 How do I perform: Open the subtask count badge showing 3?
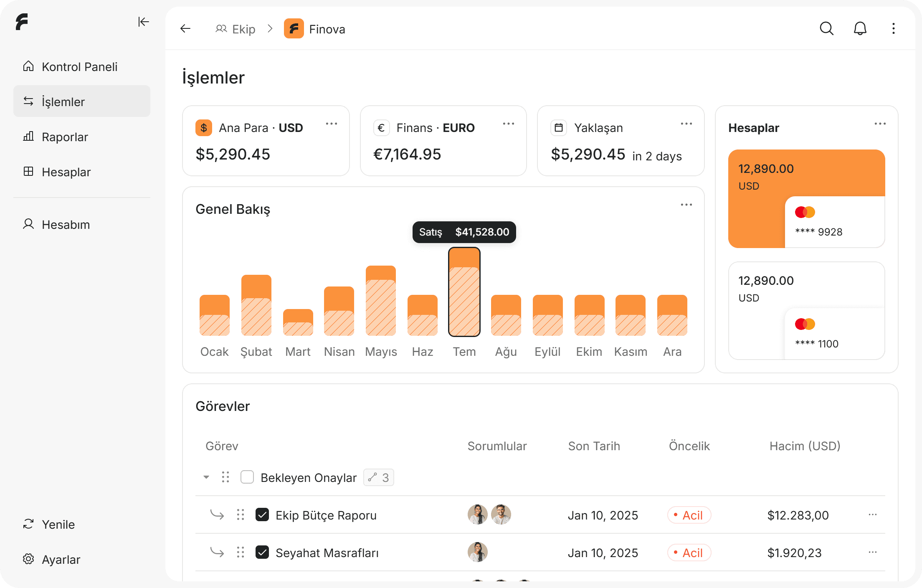379,477
